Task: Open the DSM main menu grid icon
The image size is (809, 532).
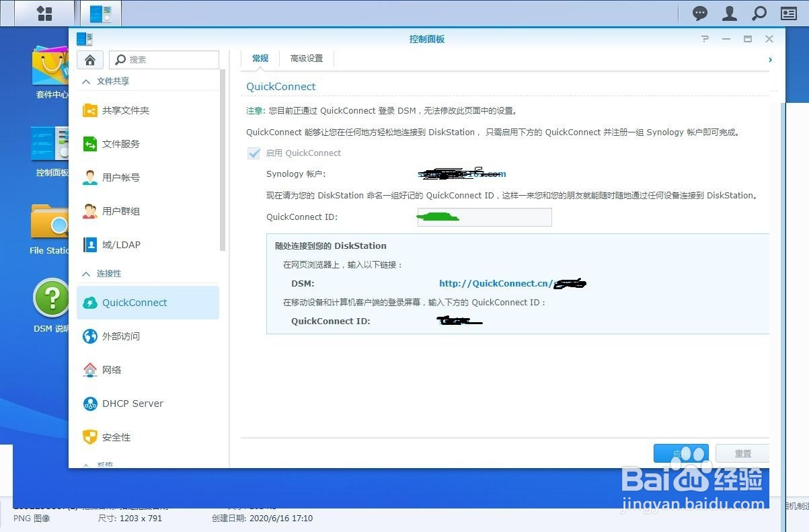Action: [44, 13]
